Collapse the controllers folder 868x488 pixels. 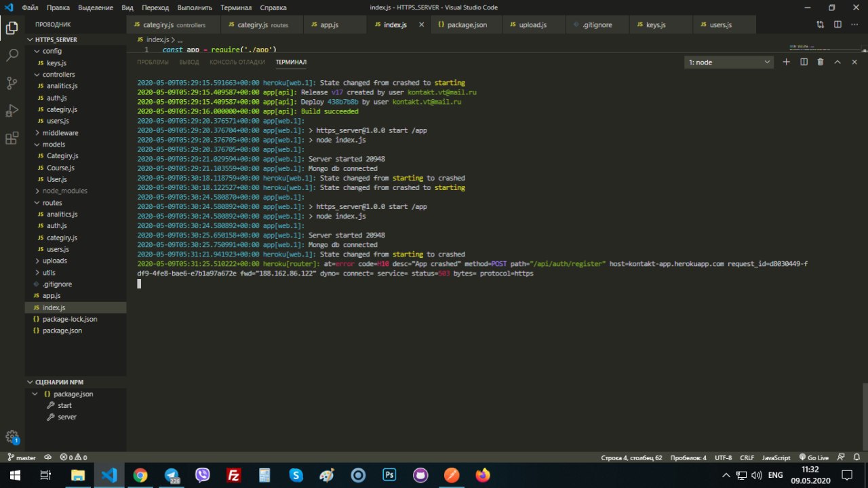[x=75, y=75]
